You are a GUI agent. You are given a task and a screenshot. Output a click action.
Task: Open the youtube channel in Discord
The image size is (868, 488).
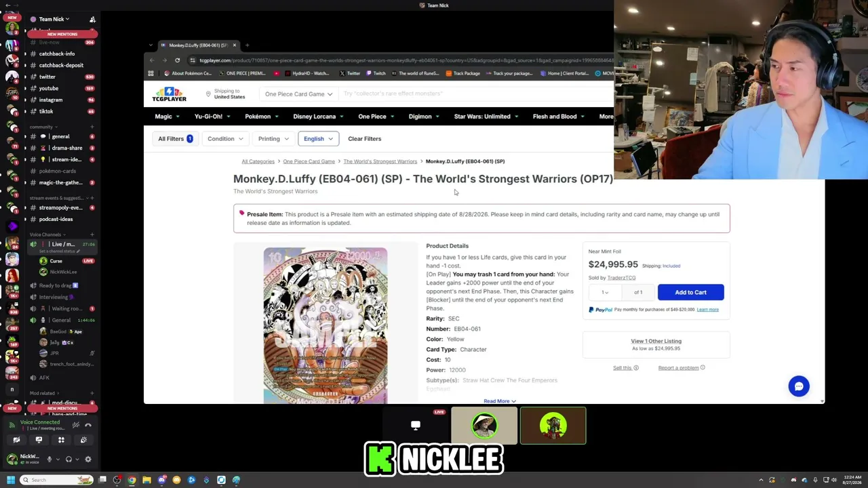tap(49, 88)
